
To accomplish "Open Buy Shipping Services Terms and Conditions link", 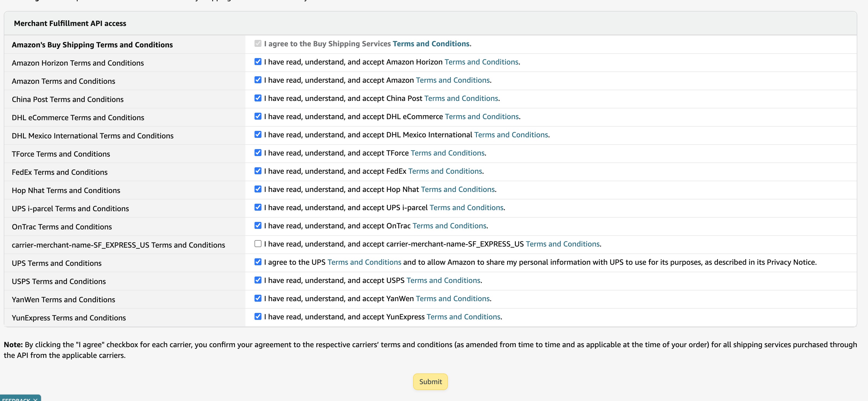I will 431,44.
